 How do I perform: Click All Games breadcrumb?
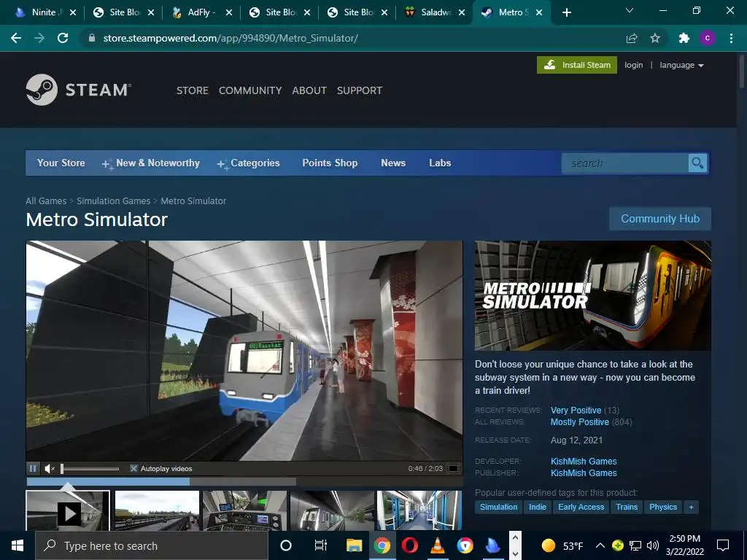[46, 201]
